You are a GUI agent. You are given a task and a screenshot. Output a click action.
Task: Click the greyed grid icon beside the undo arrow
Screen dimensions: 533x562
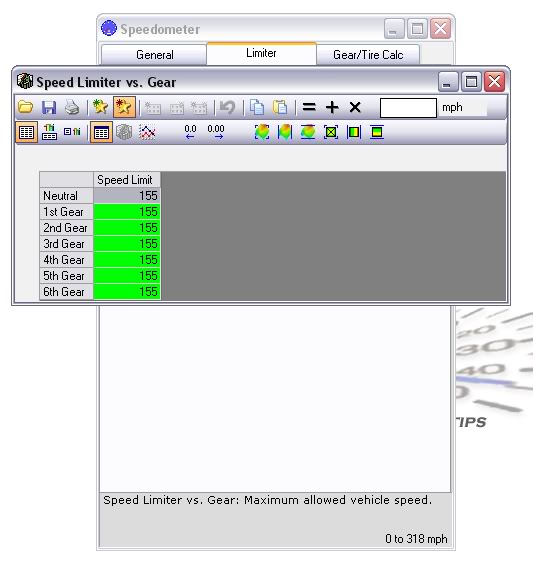pos(199,108)
